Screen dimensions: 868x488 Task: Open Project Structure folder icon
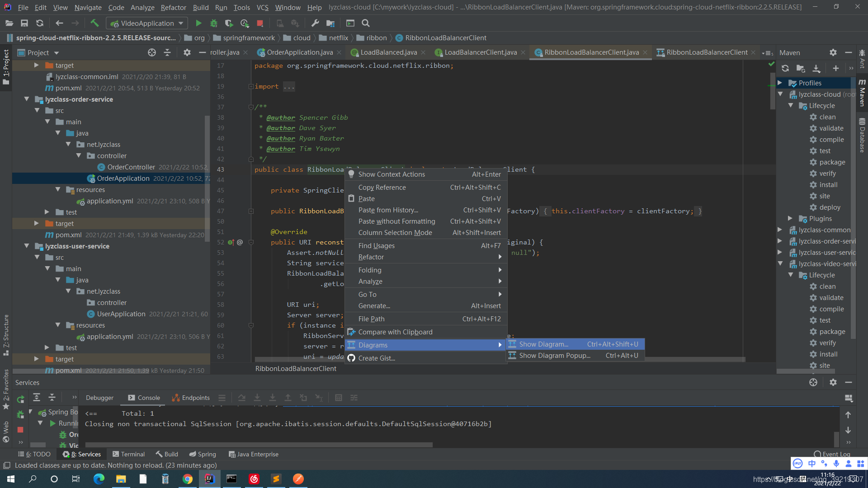pyautogui.click(x=330, y=23)
